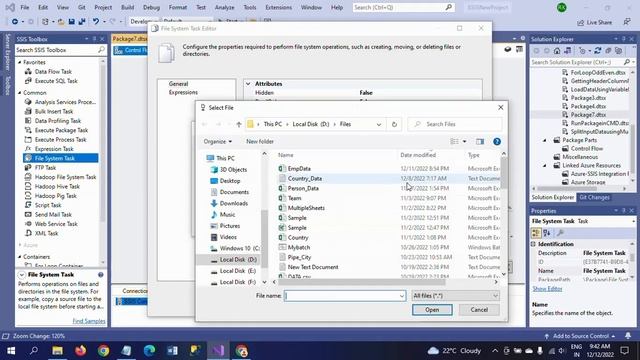Select FTP Task in toolbox
640x360 pixels.
click(45, 168)
